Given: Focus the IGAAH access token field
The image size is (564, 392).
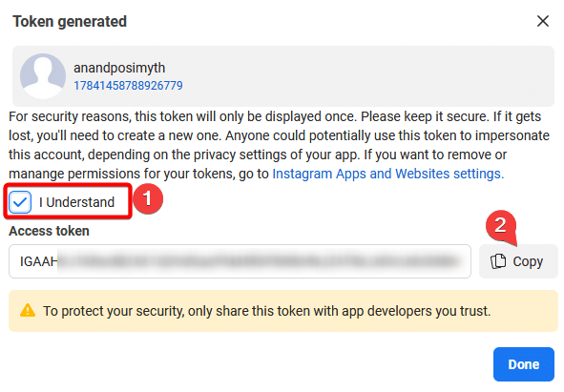Looking at the screenshot, I should (240, 261).
